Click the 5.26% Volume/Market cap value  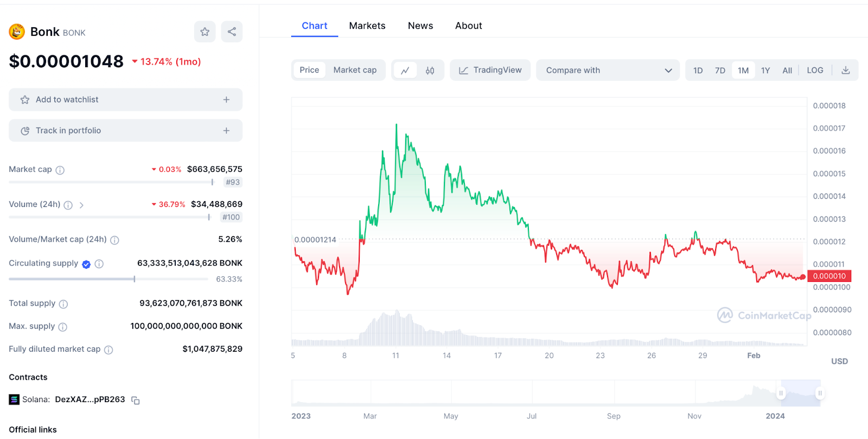pyautogui.click(x=230, y=239)
